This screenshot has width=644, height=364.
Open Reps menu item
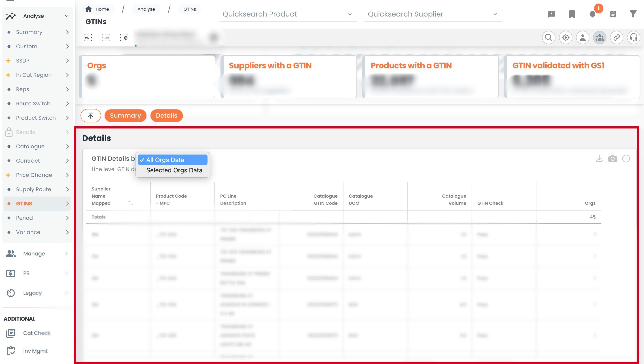click(37, 89)
